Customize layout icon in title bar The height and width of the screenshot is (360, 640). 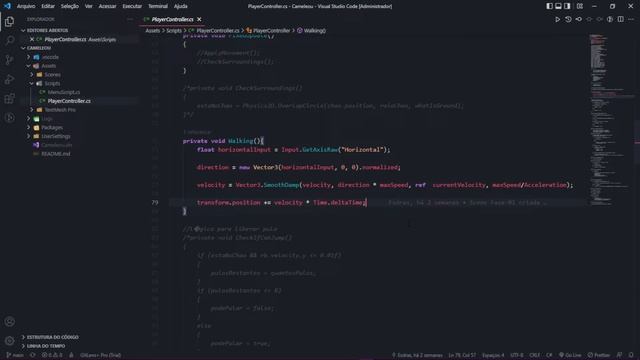point(580,6)
